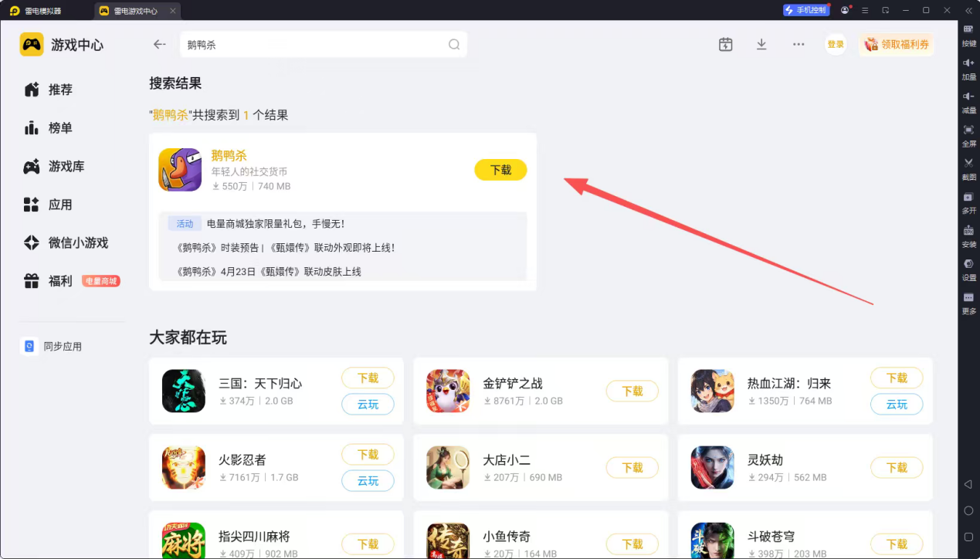Click the 登录 login button
The height and width of the screenshot is (559, 980).
836,45
